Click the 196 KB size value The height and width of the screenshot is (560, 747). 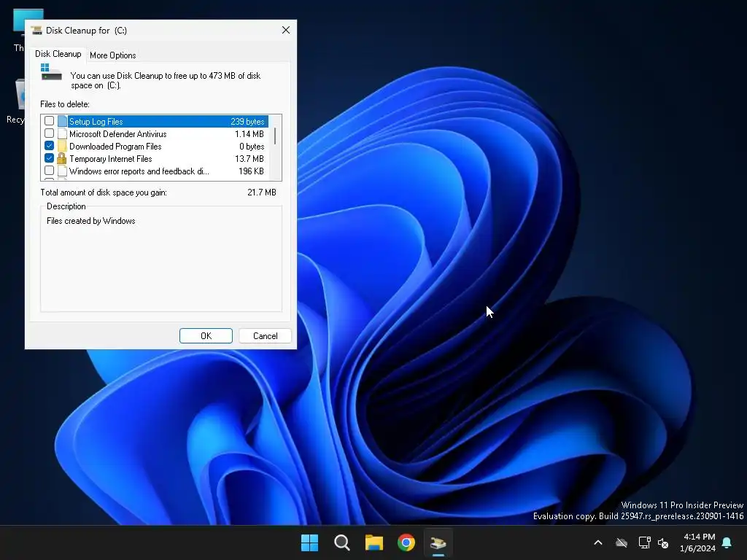(251, 171)
